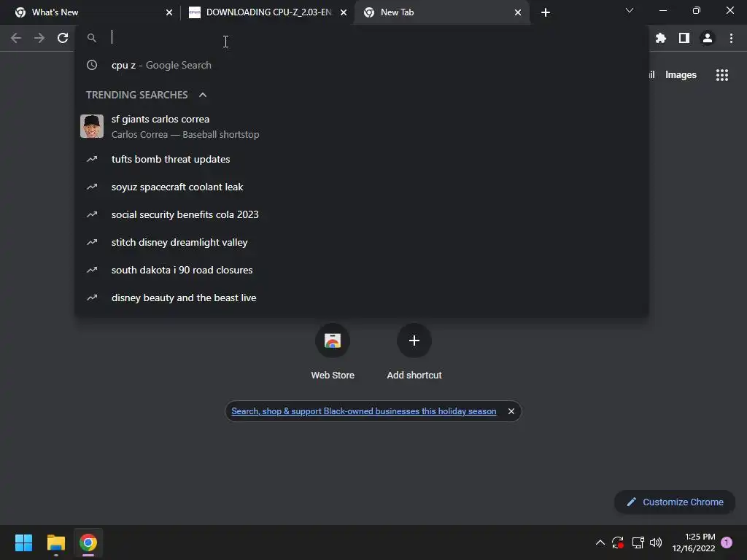Open the Google apps grid icon
The width and height of the screenshot is (747, 560).
[x=721, y=75]
